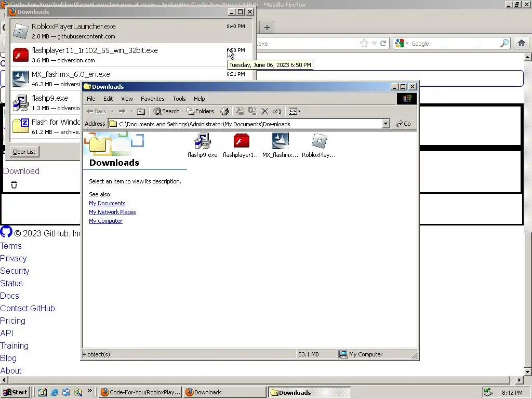The image size is (532, 399).
Task: Open the Help menu in Explorer
Action: [199, 99]
